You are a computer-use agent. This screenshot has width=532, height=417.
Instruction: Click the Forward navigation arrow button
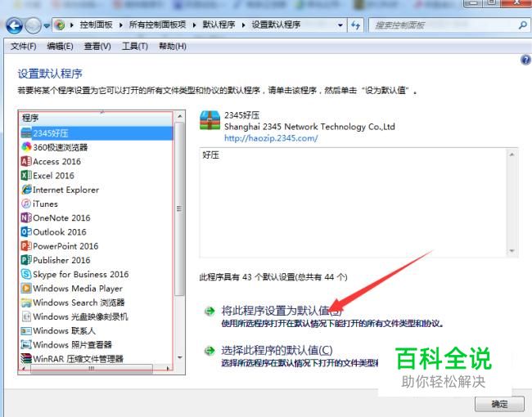(x=34, y=25)
